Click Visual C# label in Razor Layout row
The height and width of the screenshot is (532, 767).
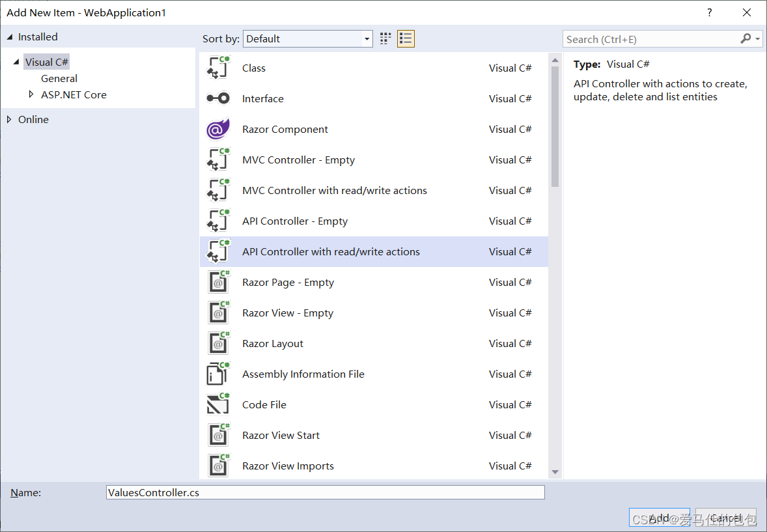pos(510,344)
